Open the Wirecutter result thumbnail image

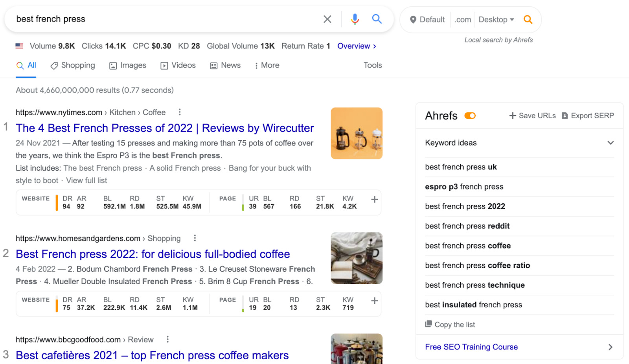357,133
